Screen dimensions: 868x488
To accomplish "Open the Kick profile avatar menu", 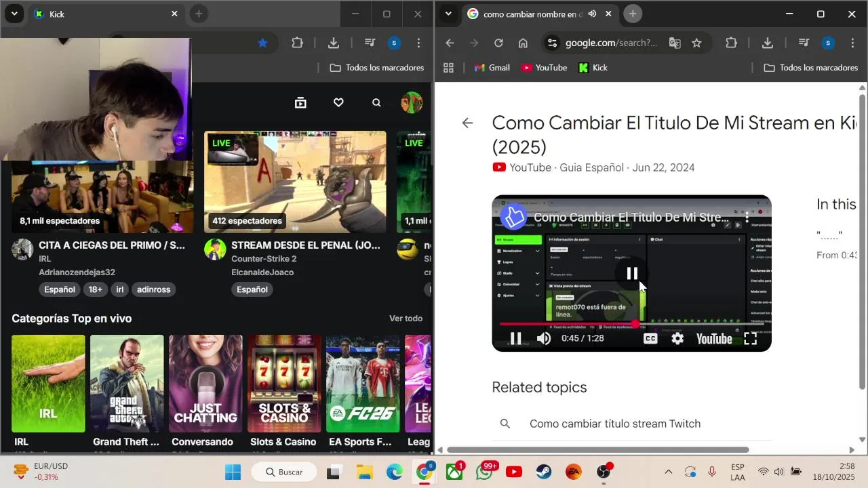I will (x=412, y=102).
